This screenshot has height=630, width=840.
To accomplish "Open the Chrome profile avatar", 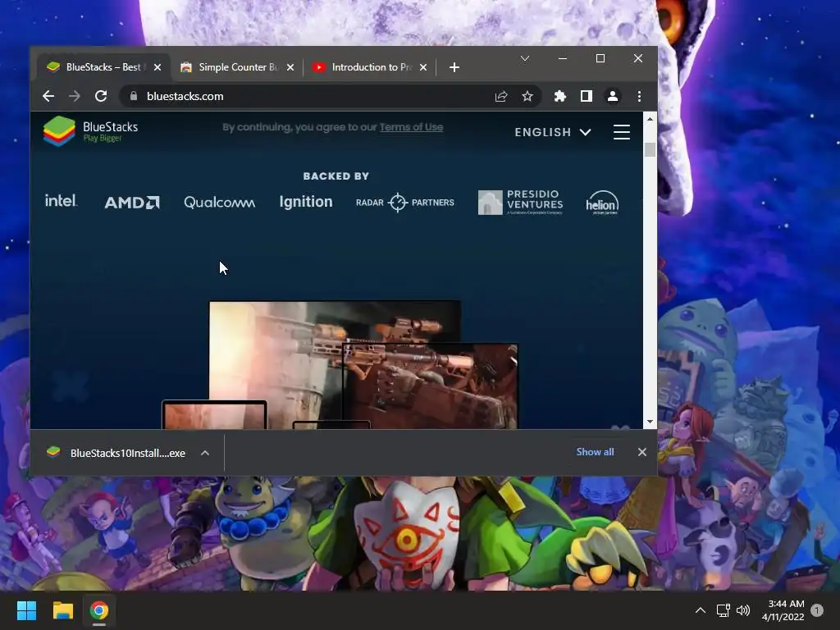I will [612, 97].
